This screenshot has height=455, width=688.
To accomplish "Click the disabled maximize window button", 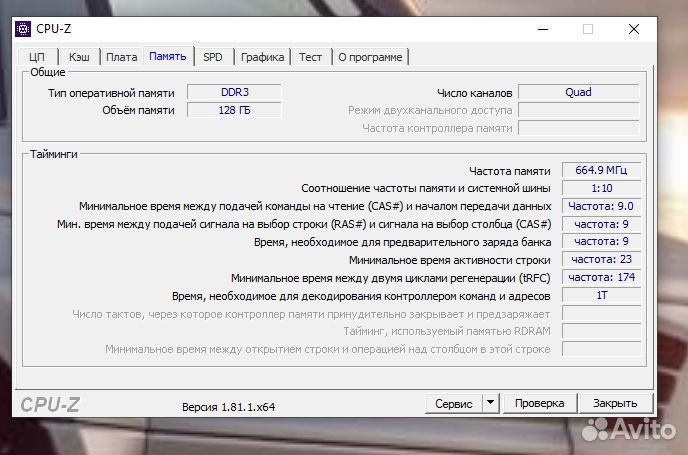I will pyautogui.click(x=588, y=29).
